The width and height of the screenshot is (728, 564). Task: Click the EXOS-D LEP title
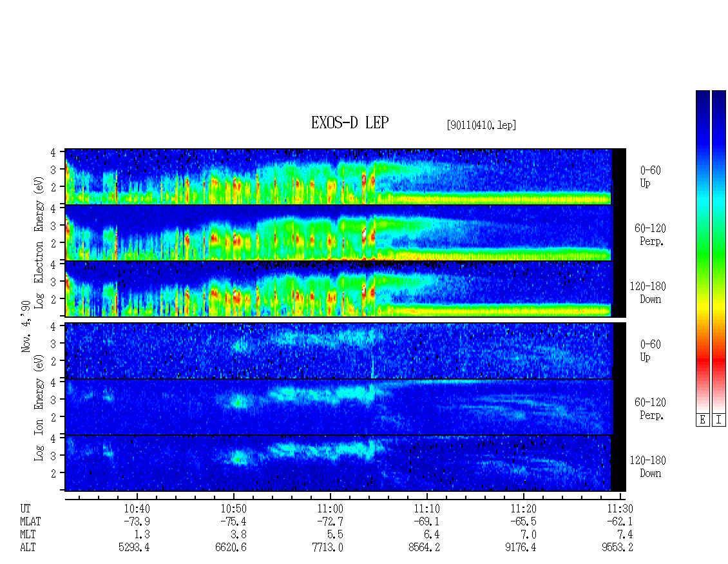point(350,122)
